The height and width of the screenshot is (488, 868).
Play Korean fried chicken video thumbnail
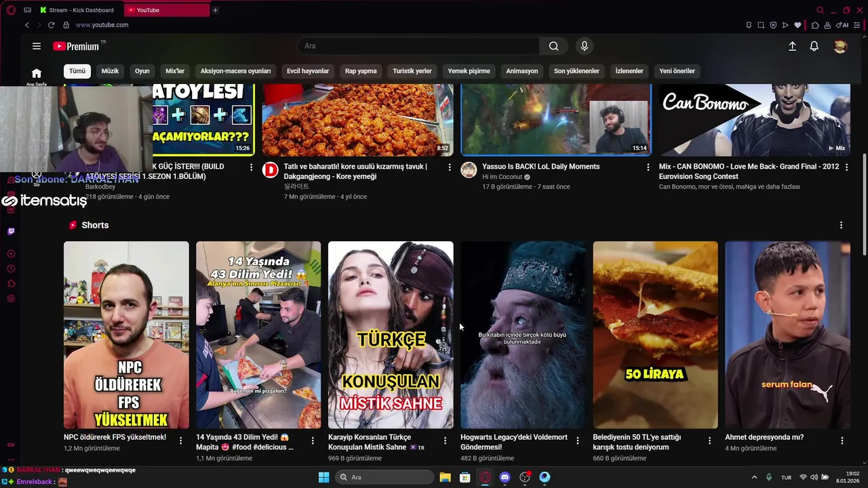tap(358, 120)
